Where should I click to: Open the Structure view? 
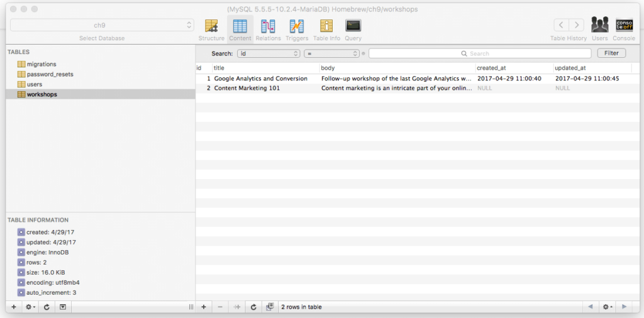click(211, 30)
